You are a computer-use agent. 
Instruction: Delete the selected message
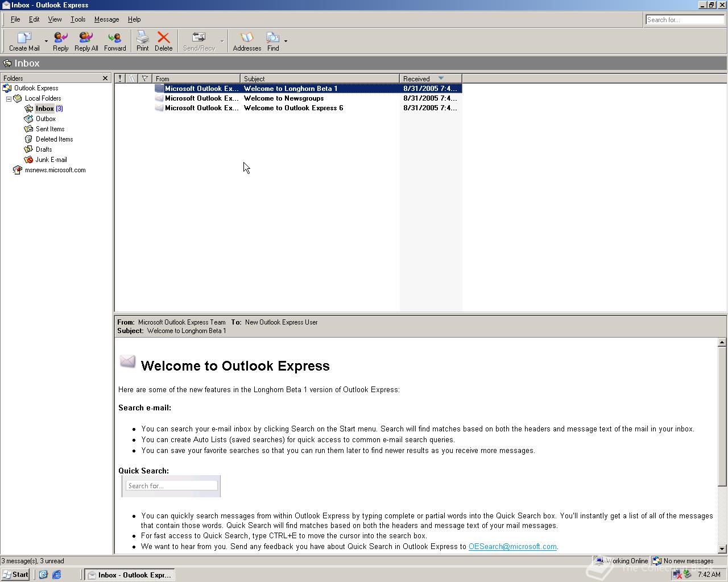163,41
